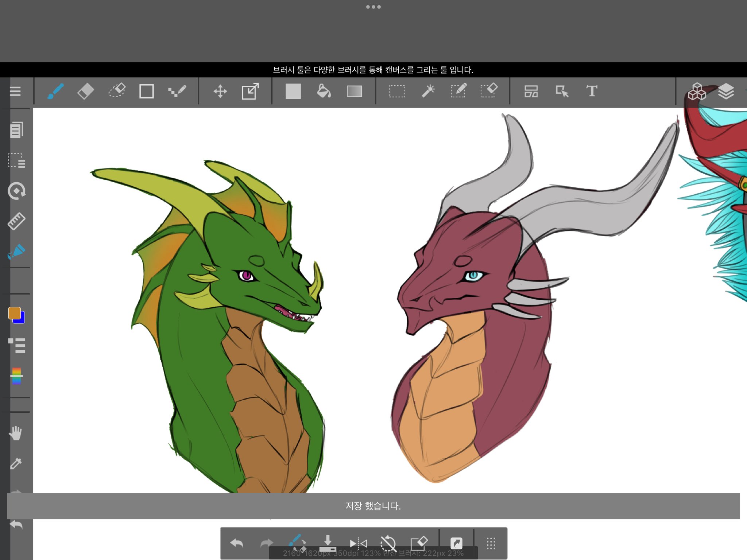Activate the Magic Wand selection tool
Viewport: 747px width, 560px height.
(428, 91)
